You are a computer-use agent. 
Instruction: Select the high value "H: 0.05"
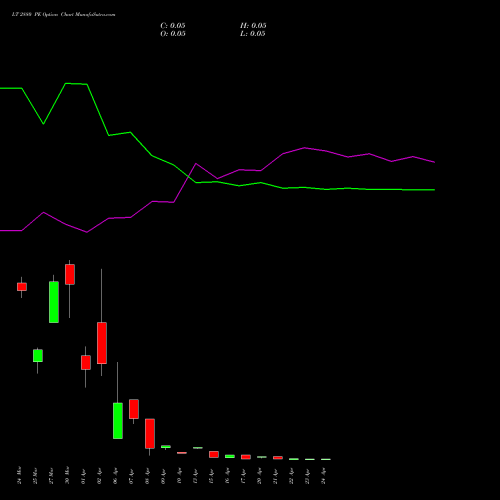tap(253, 26)
